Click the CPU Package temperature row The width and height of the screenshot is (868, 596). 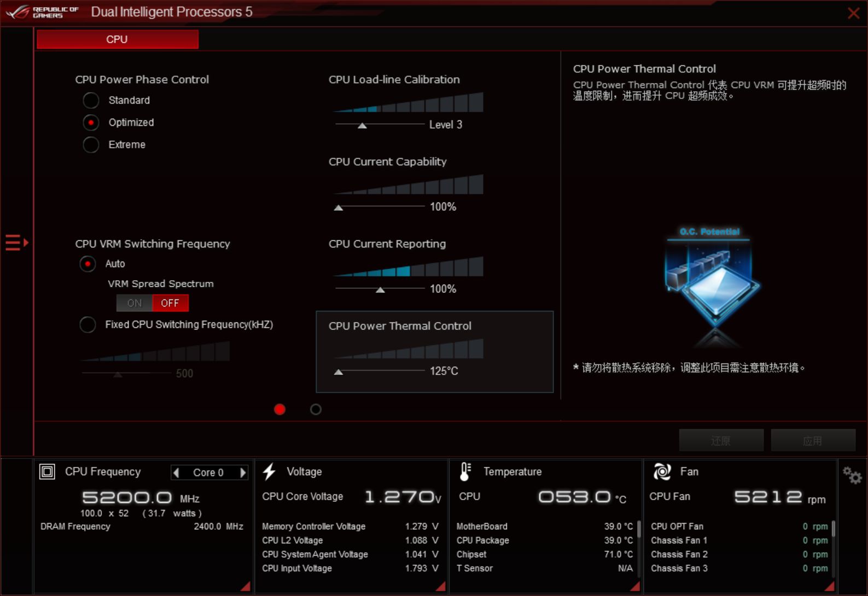(545, 541)
